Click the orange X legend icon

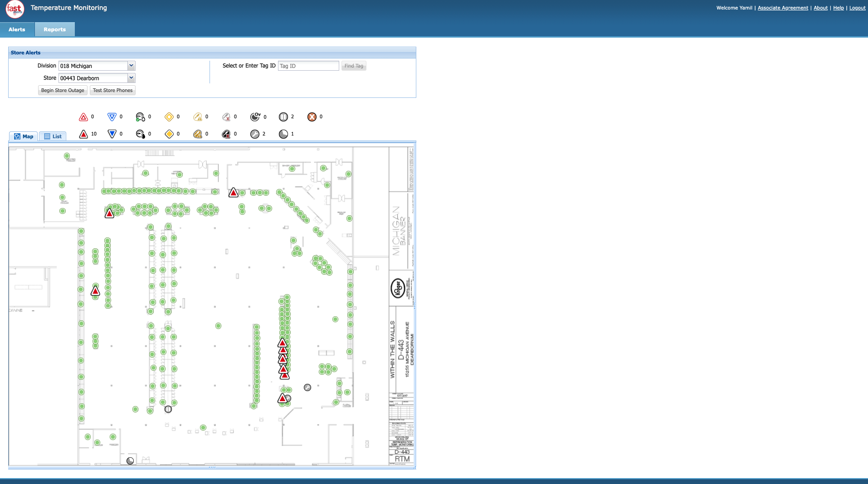pos(312,117)
